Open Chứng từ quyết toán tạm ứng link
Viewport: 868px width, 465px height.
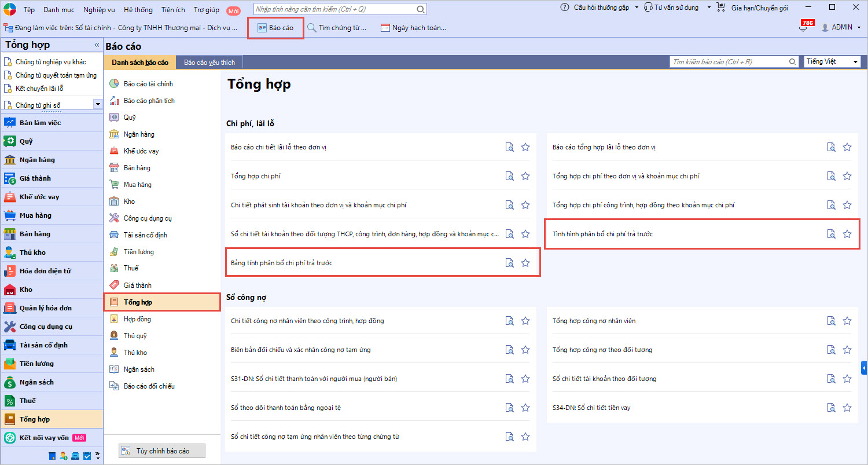(x=56, y=75)
